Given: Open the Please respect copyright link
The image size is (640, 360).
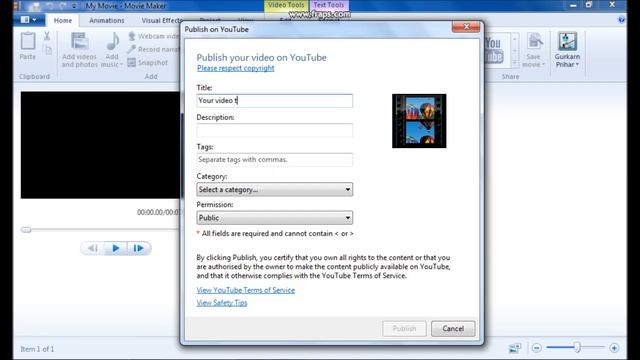Looking at the screenshot, I should coord(236,68).
